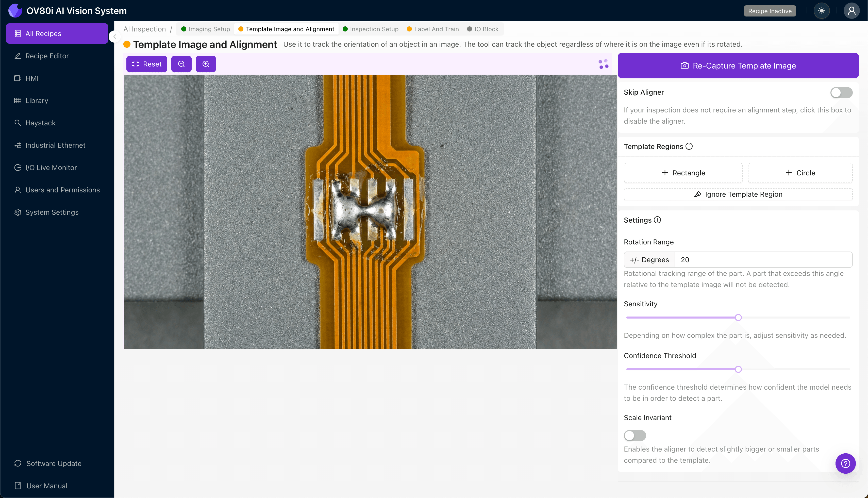Turn on the Scale Invariant toggle
The height and width of the screenshot is (498, 868).
tap(635, 435)
